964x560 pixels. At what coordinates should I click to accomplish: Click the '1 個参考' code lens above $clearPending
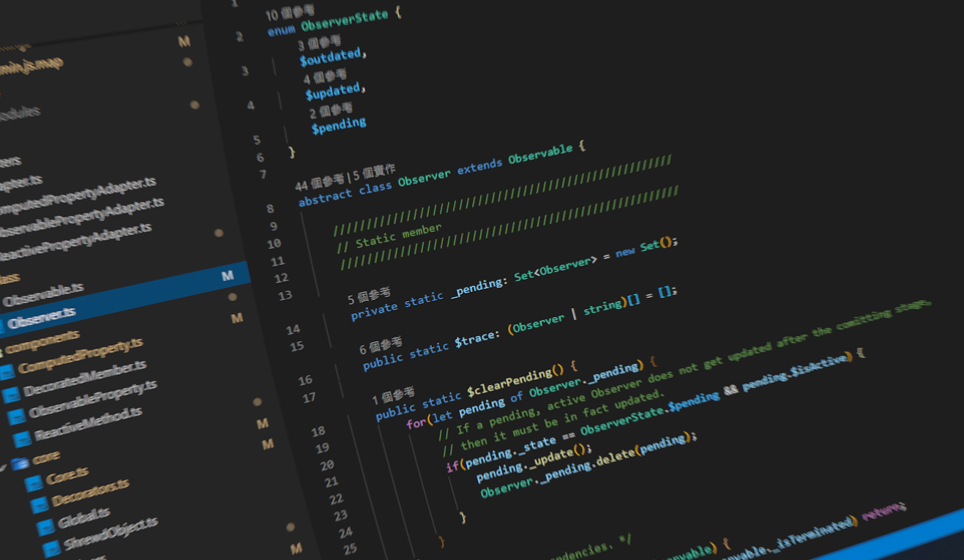393,396
